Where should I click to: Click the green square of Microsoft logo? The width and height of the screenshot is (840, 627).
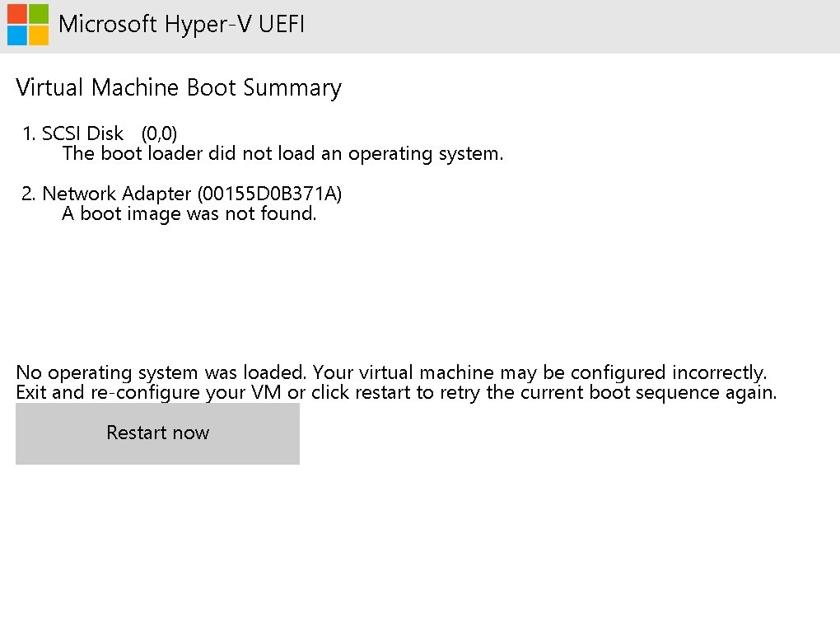tap(39, 13)
